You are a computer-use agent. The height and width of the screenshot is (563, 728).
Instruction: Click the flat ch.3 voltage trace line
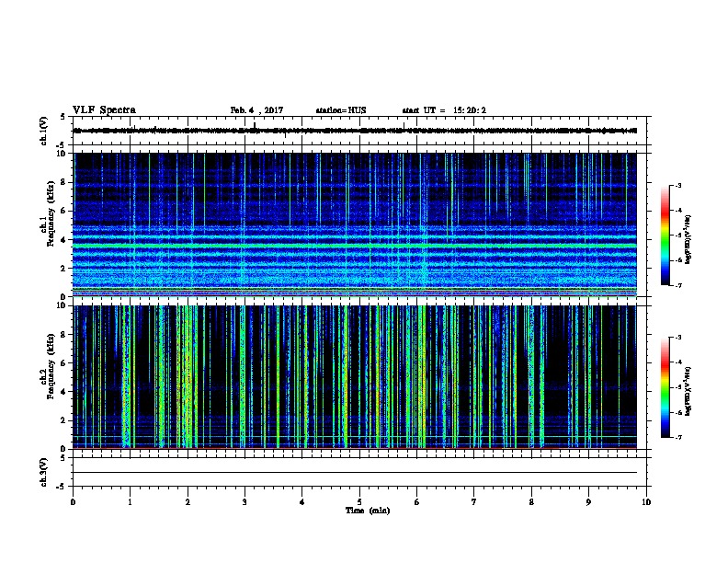355,473
